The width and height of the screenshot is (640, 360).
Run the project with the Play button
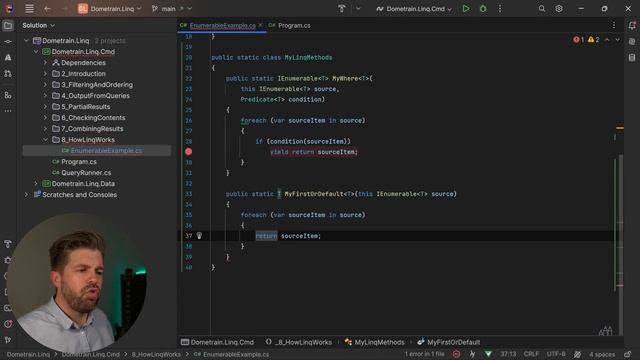[466, 9]
